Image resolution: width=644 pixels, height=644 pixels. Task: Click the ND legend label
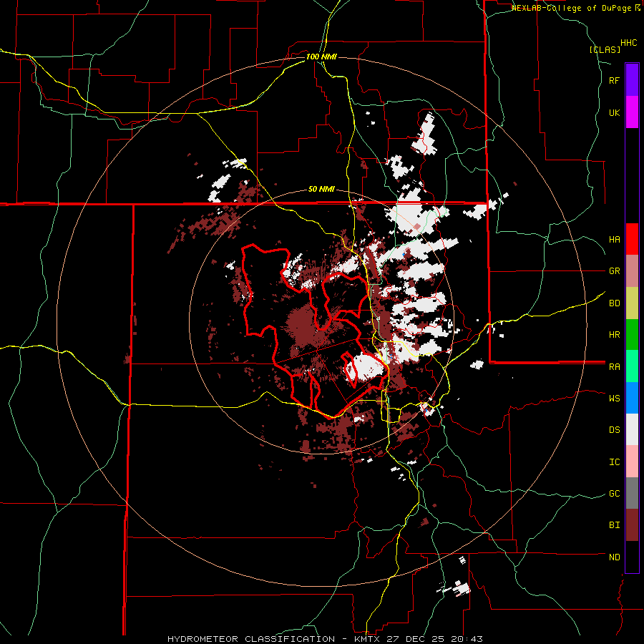(615, 557)
